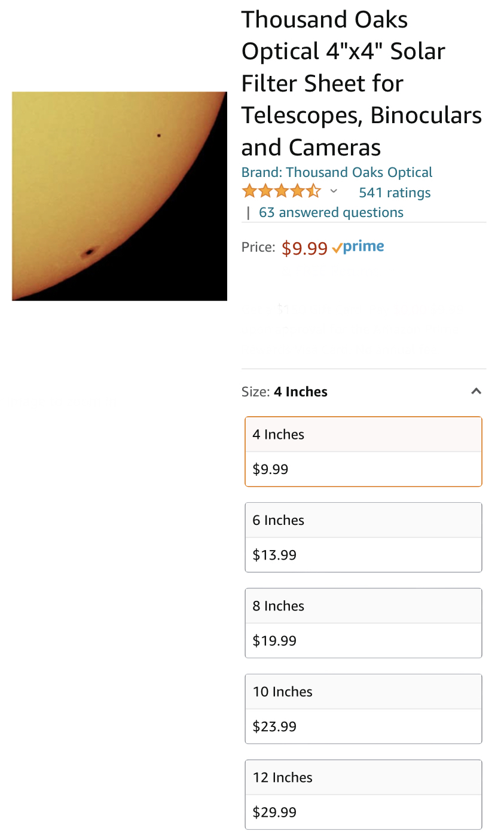Click the "Price:" label text
The image size is (504, 840).
pyautogui.click(x=258, y=247)
